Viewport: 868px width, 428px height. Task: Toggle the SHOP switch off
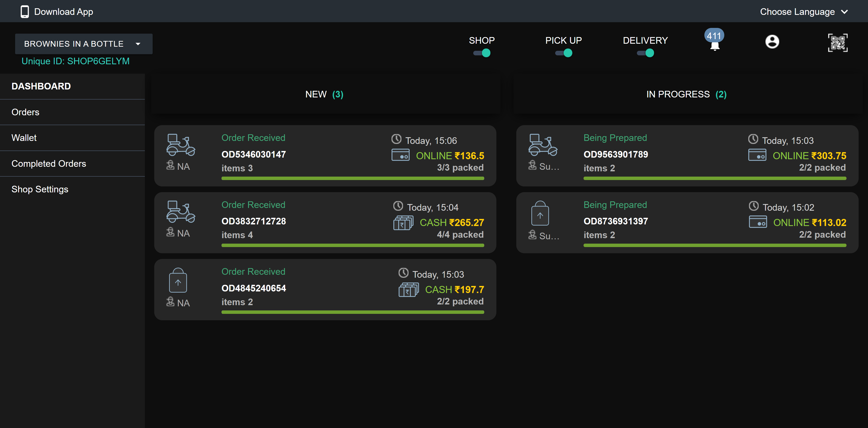(x=482, y=53)
